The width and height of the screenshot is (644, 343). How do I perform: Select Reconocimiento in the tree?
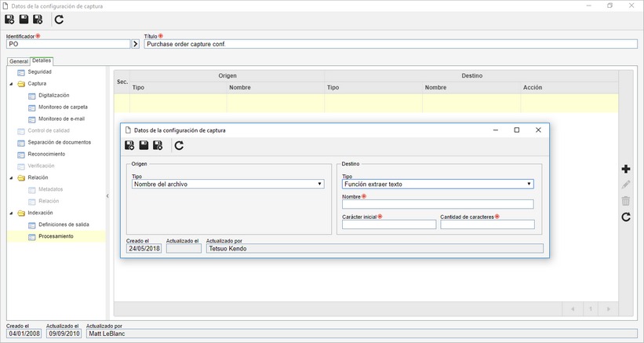tap(46, 154)
